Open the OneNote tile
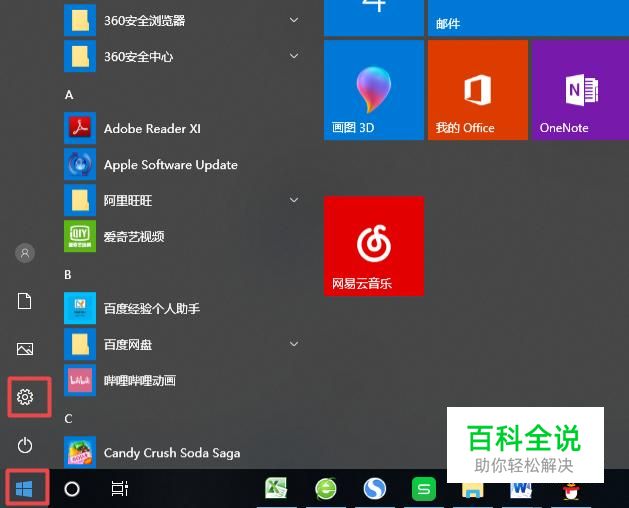The height and width of the screenshot is (508, 629). pyautogui.click(x=580, y=90)
